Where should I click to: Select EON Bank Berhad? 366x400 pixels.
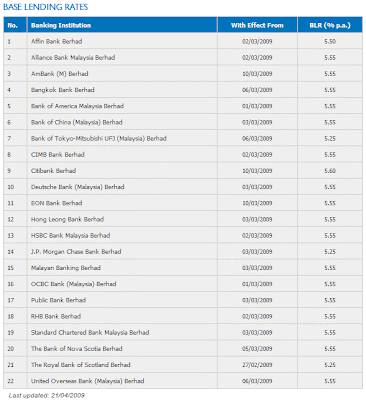(x=57, y=203)
